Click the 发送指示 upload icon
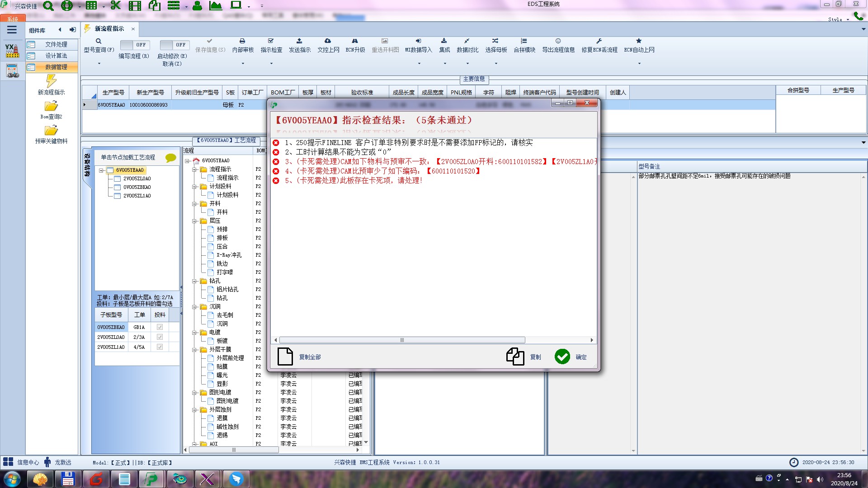The image size is (868, 488). pyautogui.click(x=299, y=41)
